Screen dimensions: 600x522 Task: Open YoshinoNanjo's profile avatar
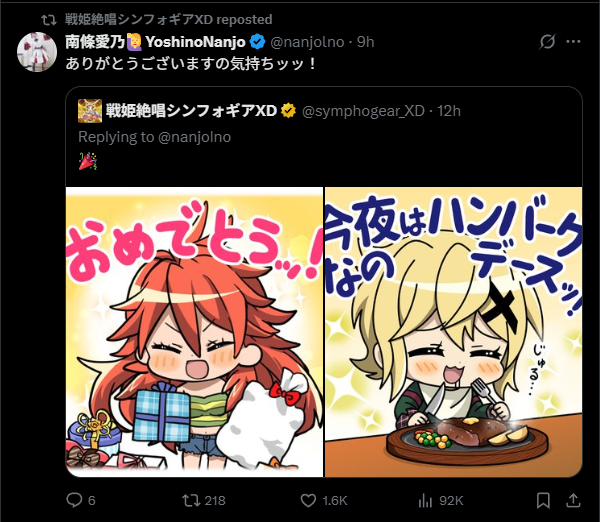(x=37, y=52)
